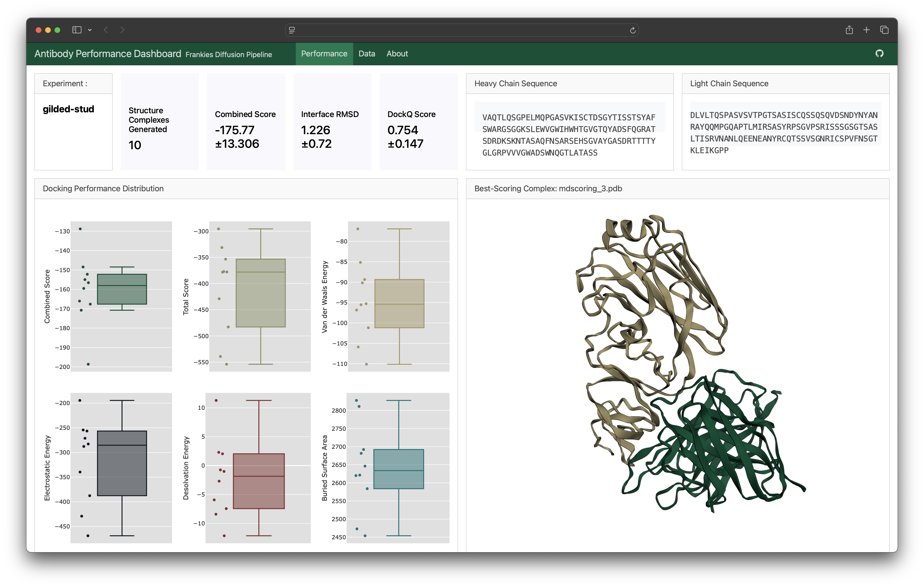The height and width of the screenshot is (587, 924).
Task: Click the Combined Score green box plot
Action: pos(122,289)
